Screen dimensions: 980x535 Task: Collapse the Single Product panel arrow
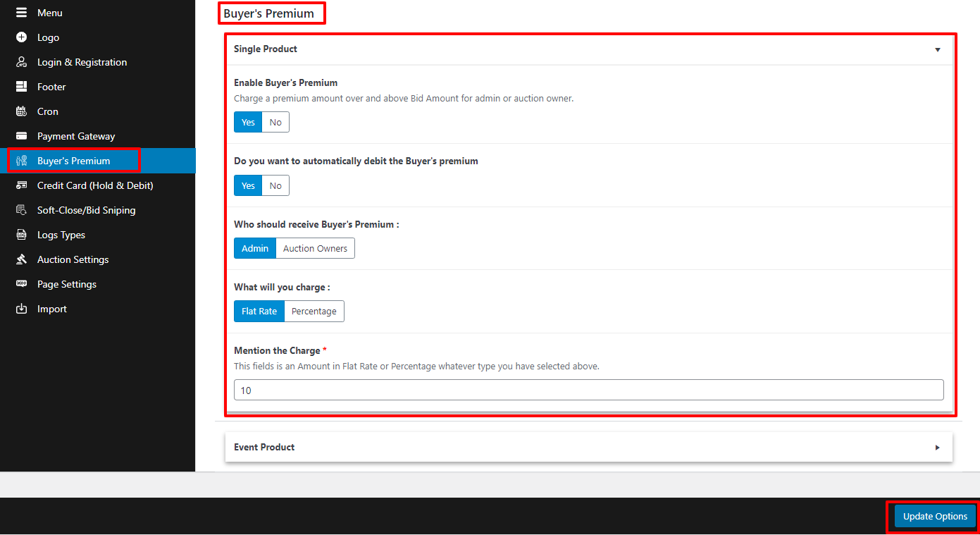[938, 49]
